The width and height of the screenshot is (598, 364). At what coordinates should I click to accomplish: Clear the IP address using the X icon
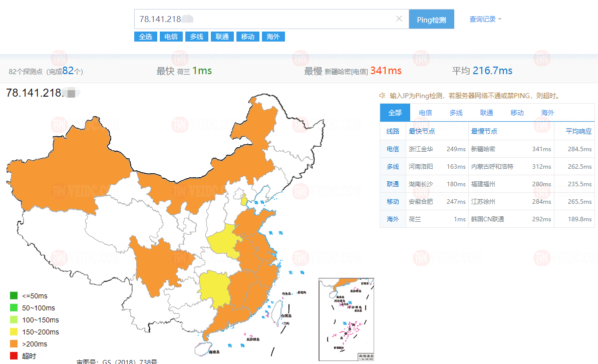(x=399, y=19)
